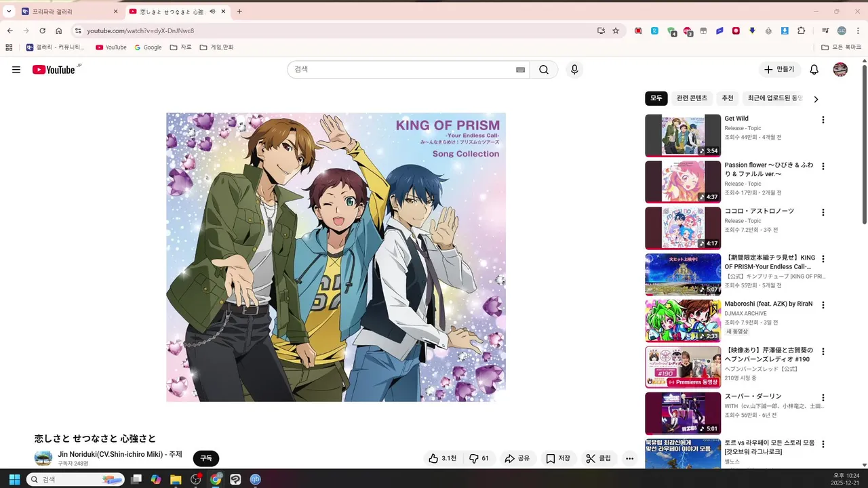868x488 pixels.
Task: Open the Windows Start menu
Action: point(14,479)
